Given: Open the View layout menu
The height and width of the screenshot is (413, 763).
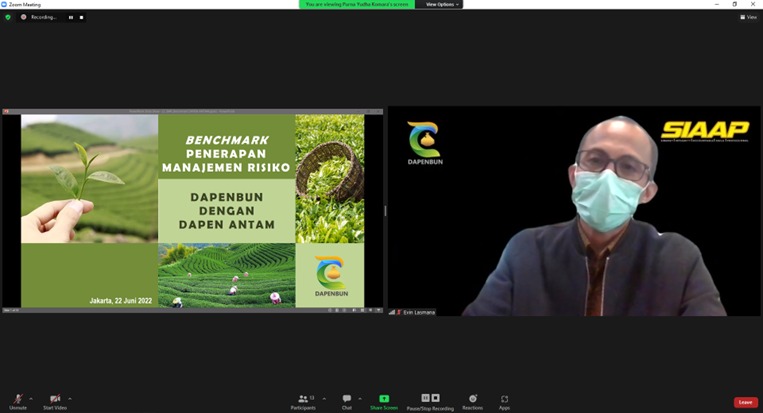Looking at the screenshot, I should coord(748,17).
